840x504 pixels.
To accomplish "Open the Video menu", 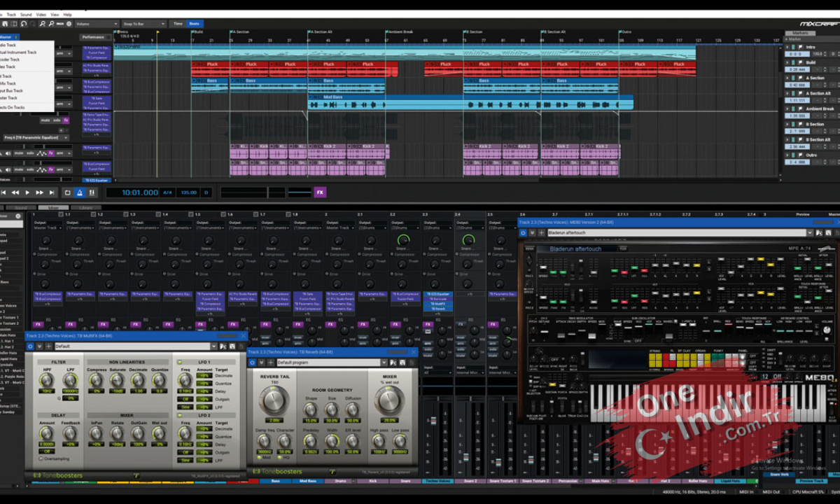I will tap(41, 14).
